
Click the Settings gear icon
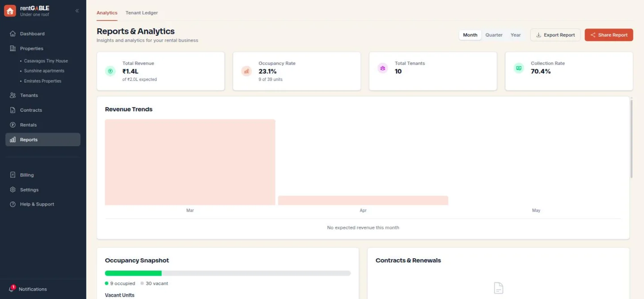(13, 190)
